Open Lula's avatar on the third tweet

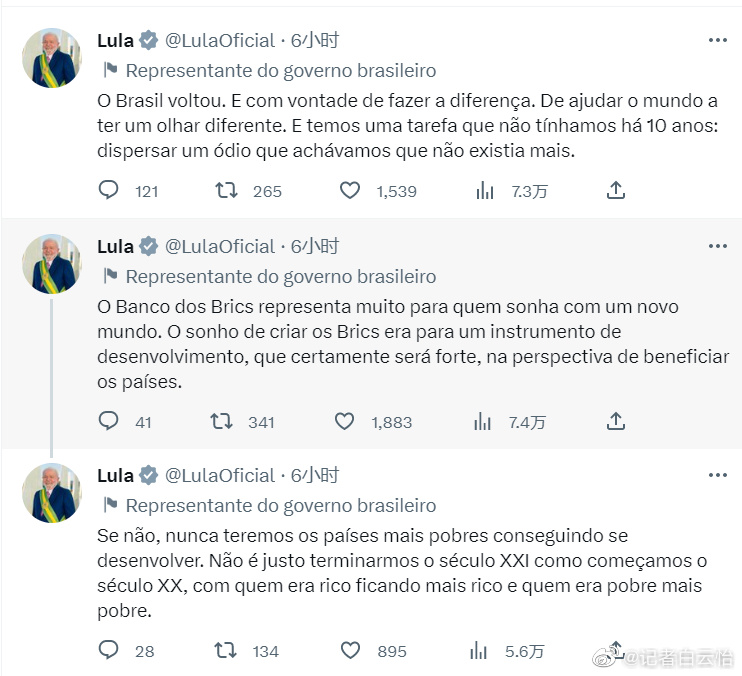pos(52,493)
